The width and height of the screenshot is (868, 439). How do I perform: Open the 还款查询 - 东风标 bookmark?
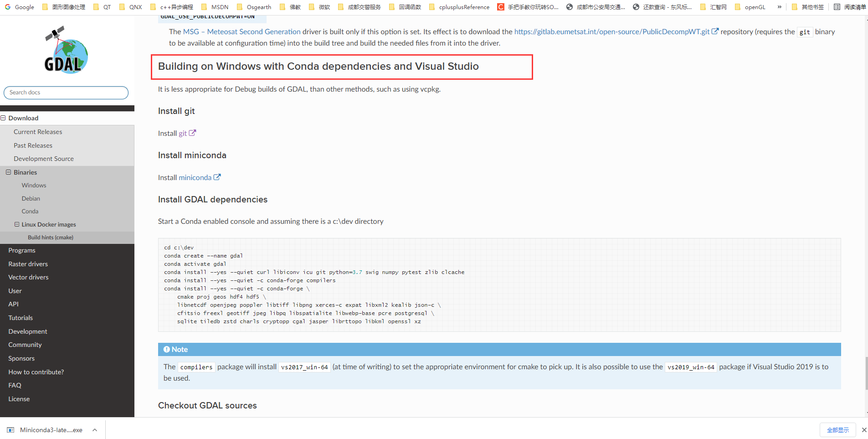pos(662,7)
